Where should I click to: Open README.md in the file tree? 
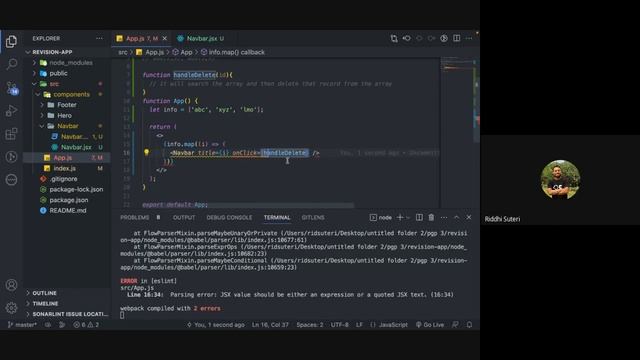(66, 211)
